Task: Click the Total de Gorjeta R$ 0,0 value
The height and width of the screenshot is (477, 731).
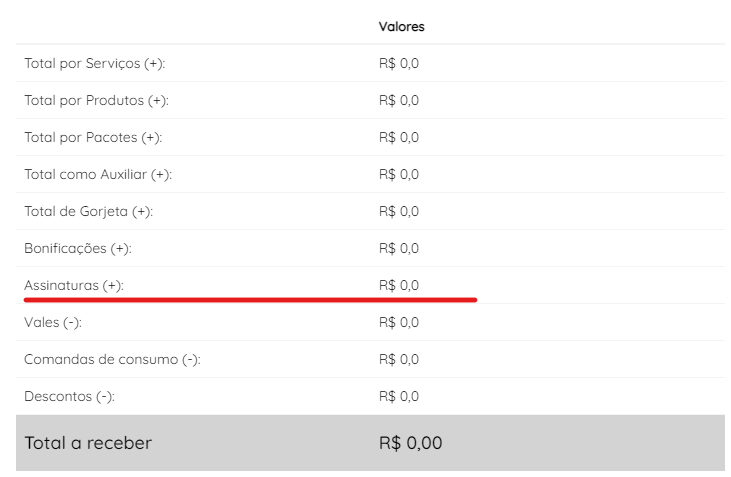Action: tap(399, 211)
